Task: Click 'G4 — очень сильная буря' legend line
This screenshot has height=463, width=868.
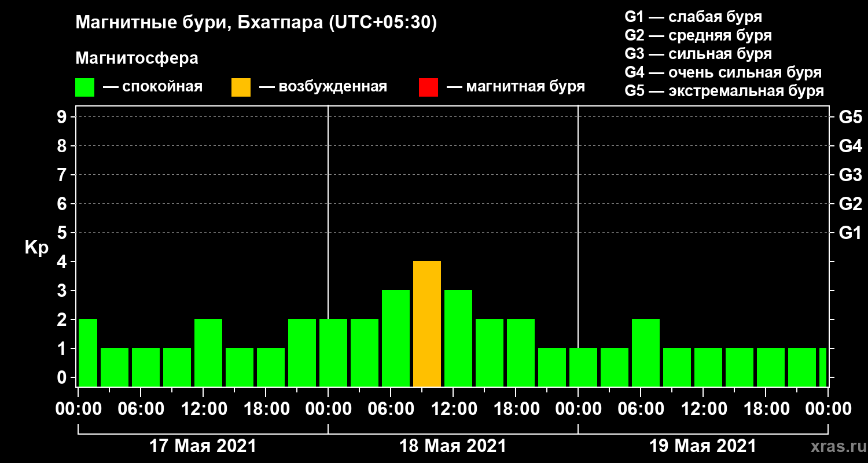Action: click(723, 72)
